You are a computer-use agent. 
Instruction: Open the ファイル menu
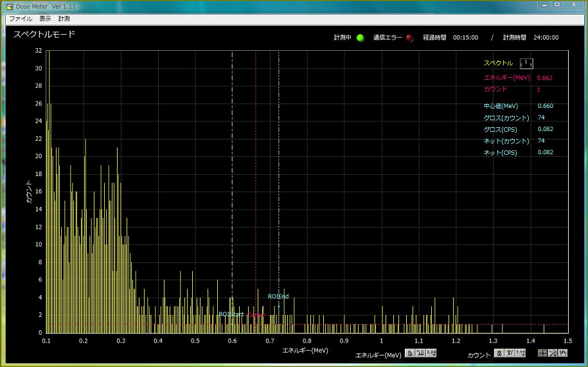coord(21,19)
